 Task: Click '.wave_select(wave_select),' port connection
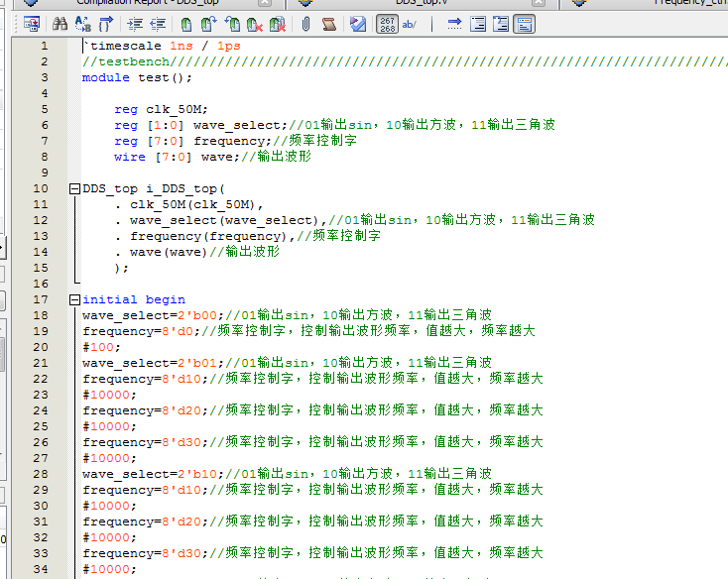[221, 220]
